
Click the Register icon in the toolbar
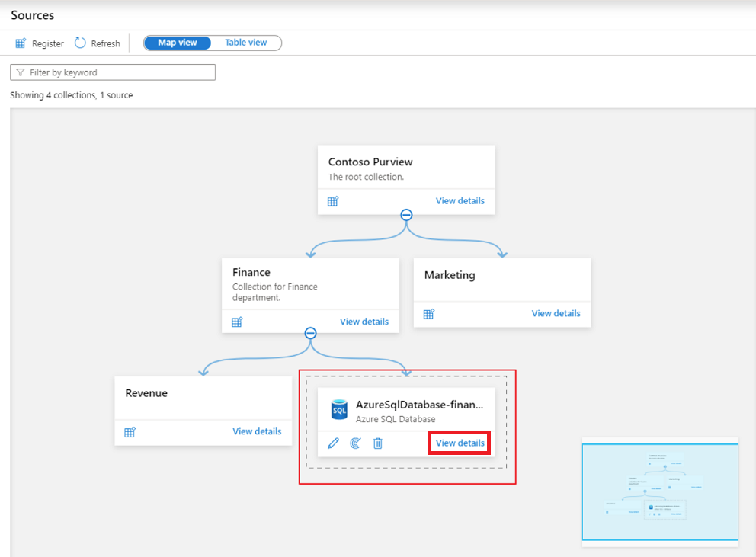pyautogui.click(x=19, y=43)
